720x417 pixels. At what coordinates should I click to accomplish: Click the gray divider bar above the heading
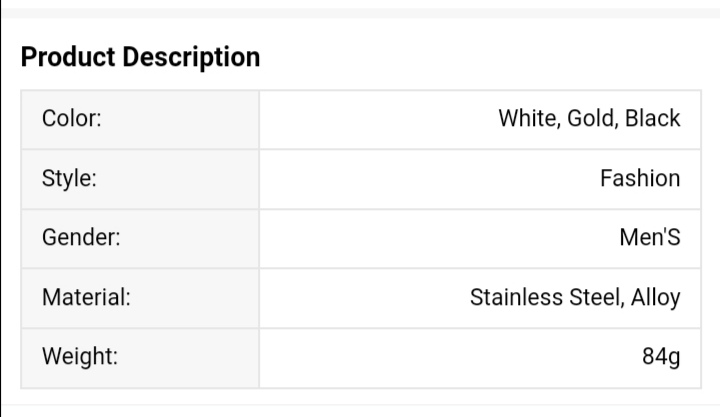(x=360, y=13)
